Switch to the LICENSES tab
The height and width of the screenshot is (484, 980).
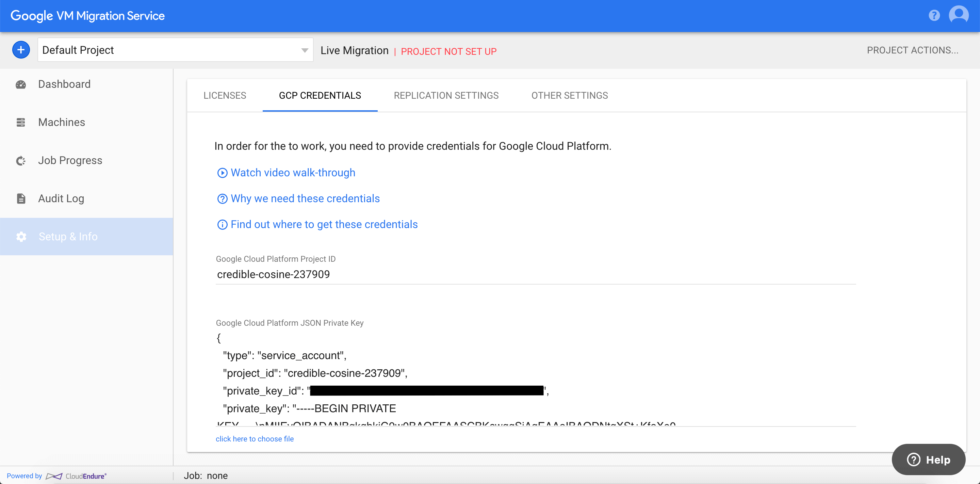click(225, 96)
